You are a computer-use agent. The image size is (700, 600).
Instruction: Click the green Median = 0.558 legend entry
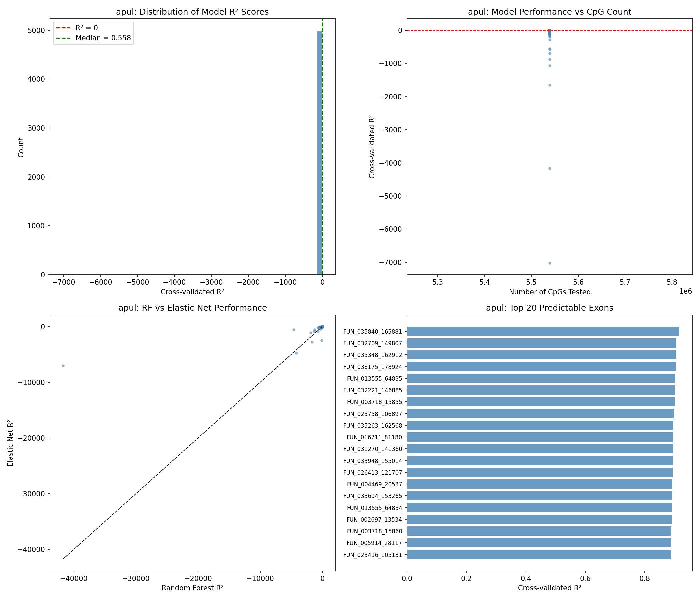tap(103, 38)
